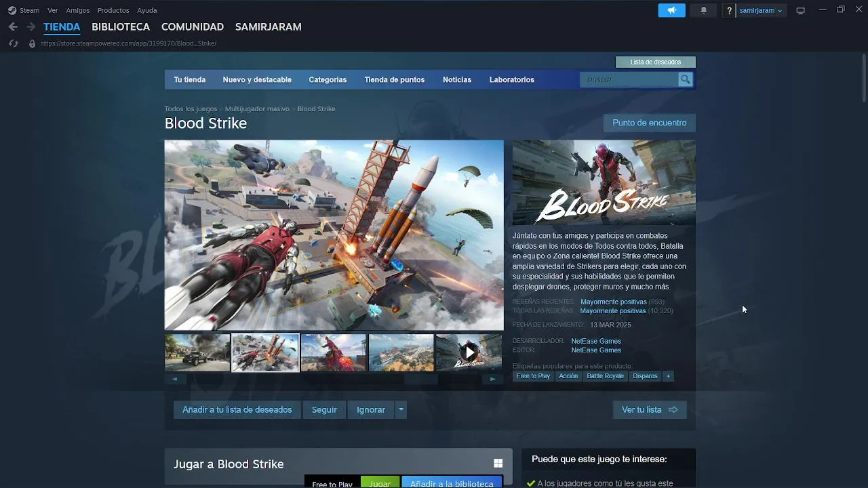Switch to Big Picture mode icon

point(800,10)
